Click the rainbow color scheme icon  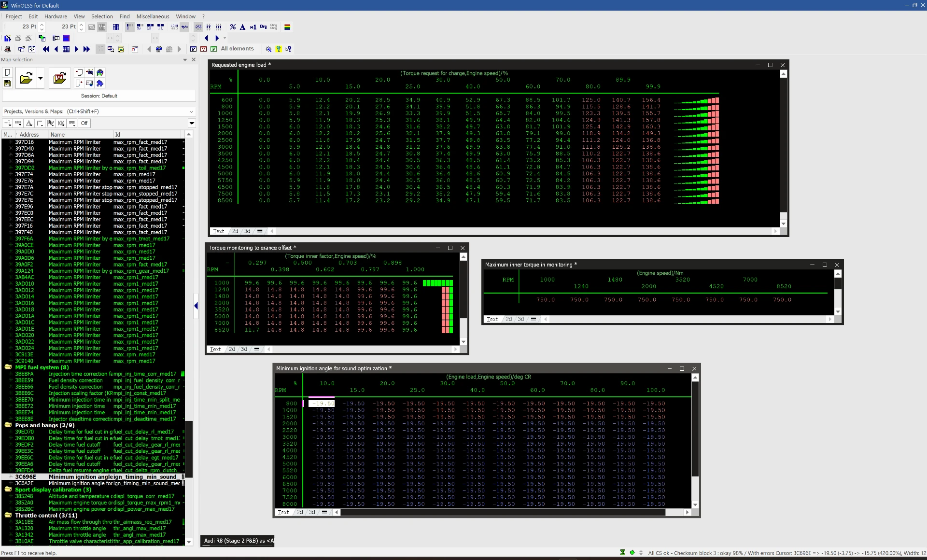(x=287, y=27)
